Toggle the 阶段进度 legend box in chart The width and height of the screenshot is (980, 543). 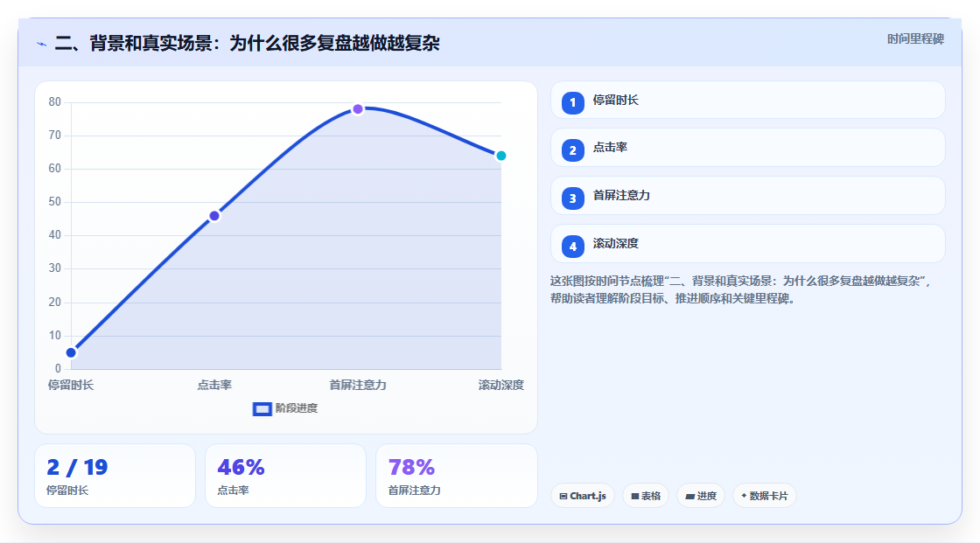click(262, 409)
